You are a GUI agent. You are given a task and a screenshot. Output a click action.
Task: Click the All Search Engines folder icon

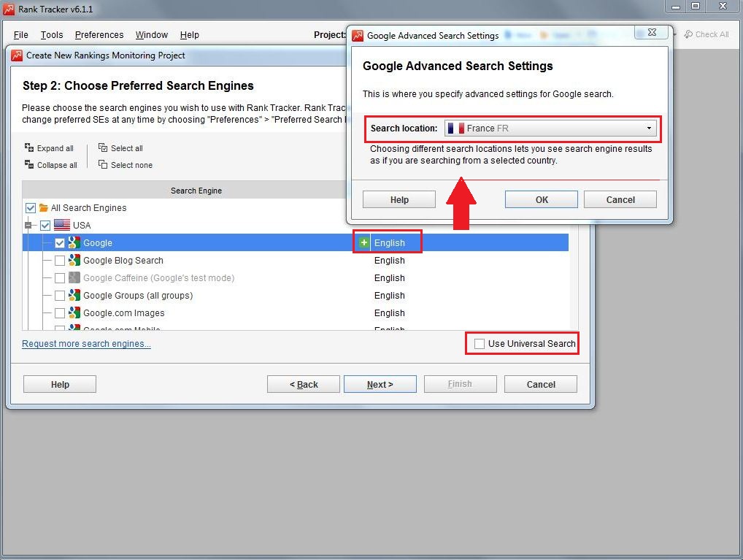click(x=44, y=207)
